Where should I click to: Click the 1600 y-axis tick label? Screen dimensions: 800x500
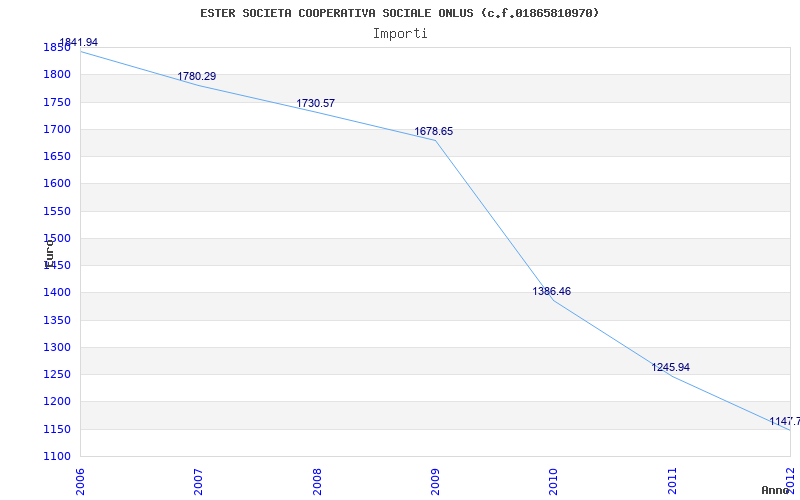click(x=57, y=184)
